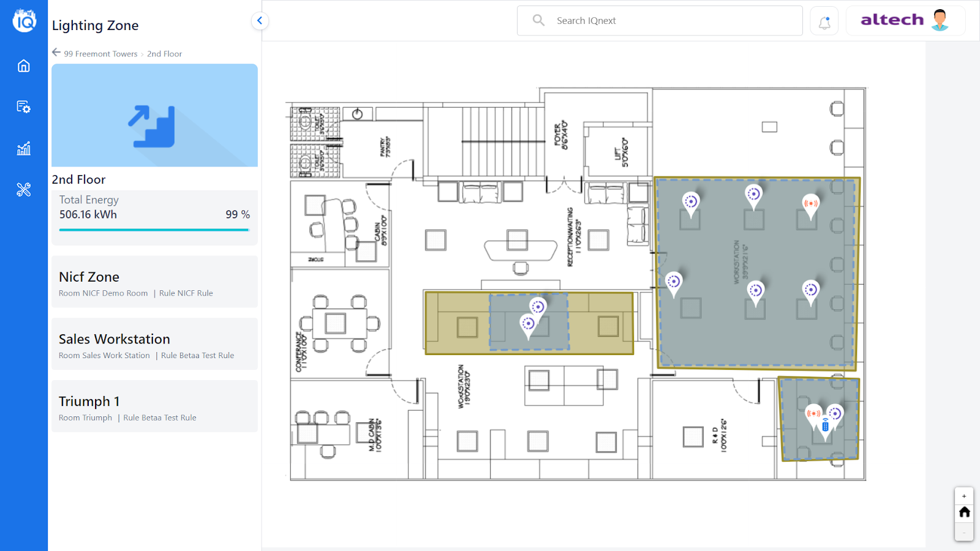Click the home reset view control on the map
The image size is (980, 551).
point(964,512)
